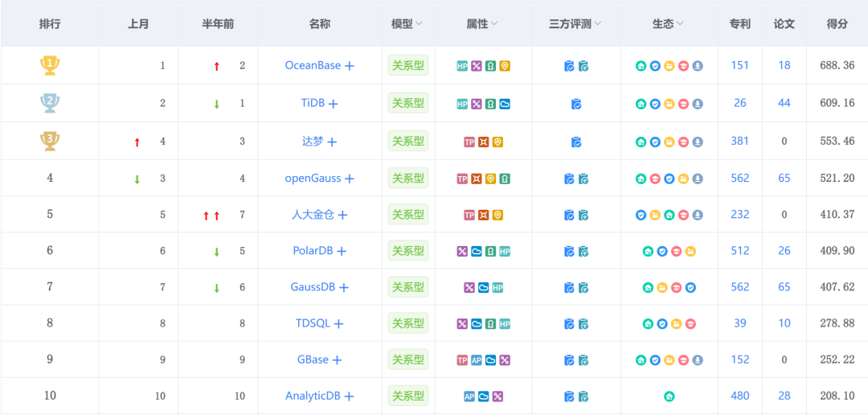Expand openGauss with its plus icon
Screen dimensions: 868x415
pos(350,179)
